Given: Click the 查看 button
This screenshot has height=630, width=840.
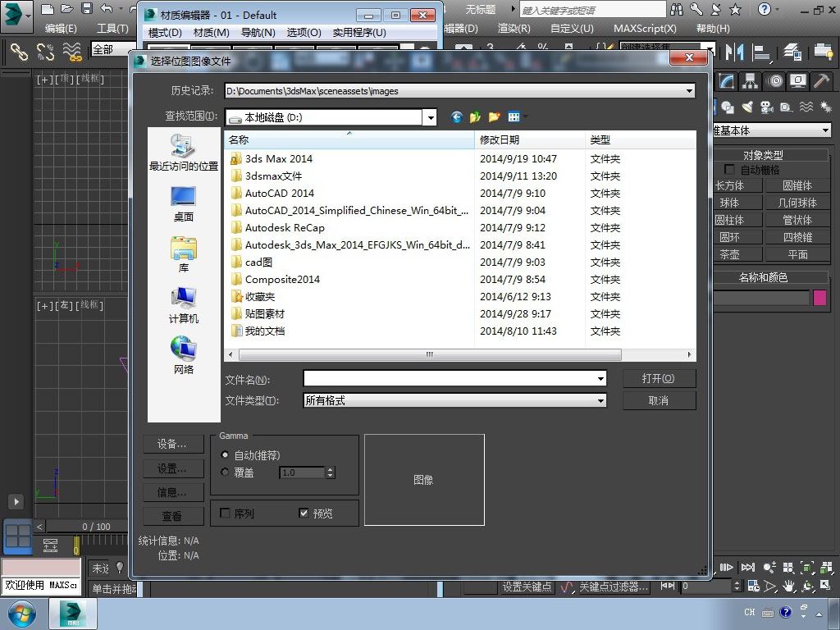Looking at the screenshot, I should click(173, 516).
